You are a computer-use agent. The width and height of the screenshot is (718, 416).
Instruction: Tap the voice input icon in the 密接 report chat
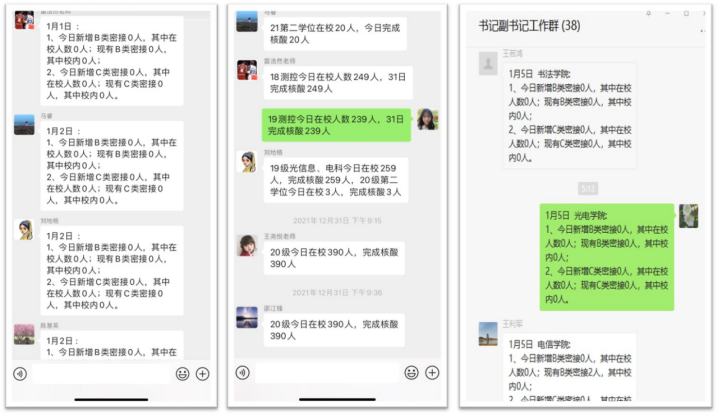coord(19,373)
